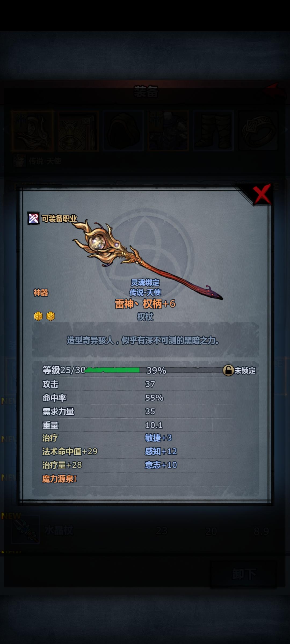Select the hood helmet slot icon
This screenshot has width=290, height=644.
pos(123,131)
